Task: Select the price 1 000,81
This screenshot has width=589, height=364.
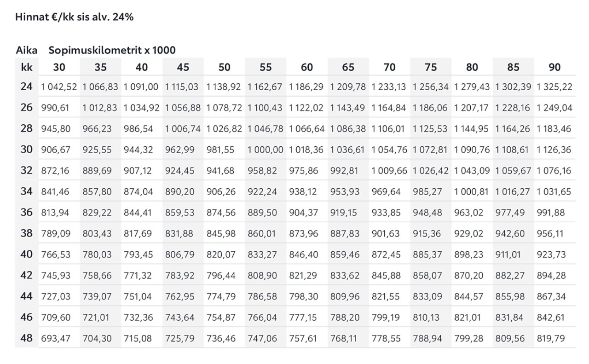Action: 472,191
